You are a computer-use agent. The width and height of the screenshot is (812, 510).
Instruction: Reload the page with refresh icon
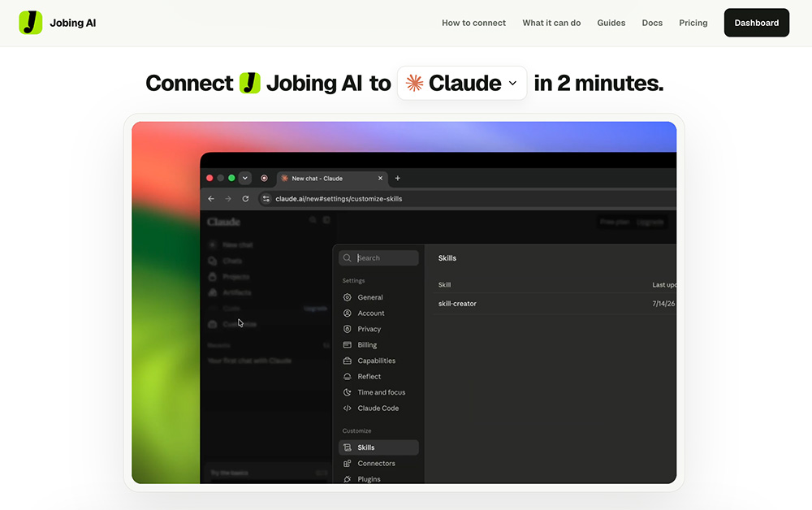point(245,199)
